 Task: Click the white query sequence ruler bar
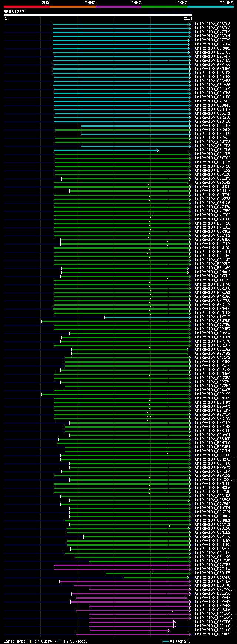[98, 15]
